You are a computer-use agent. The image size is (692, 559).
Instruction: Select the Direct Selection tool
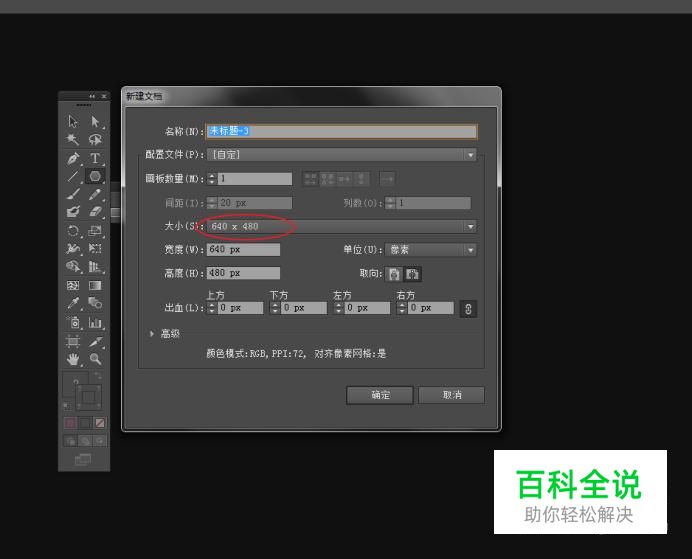pos(95,121)
